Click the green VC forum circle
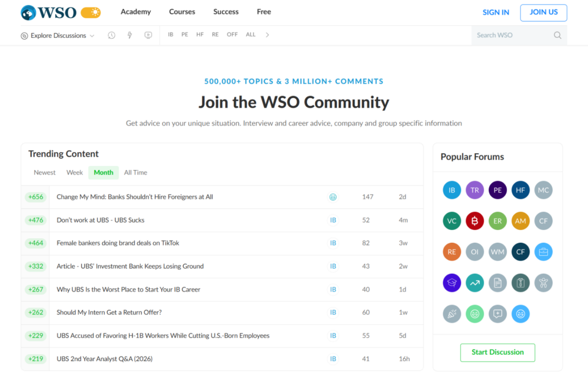Image resolution: width=588 pixels, height=392 pixels. tap(452, 221)
